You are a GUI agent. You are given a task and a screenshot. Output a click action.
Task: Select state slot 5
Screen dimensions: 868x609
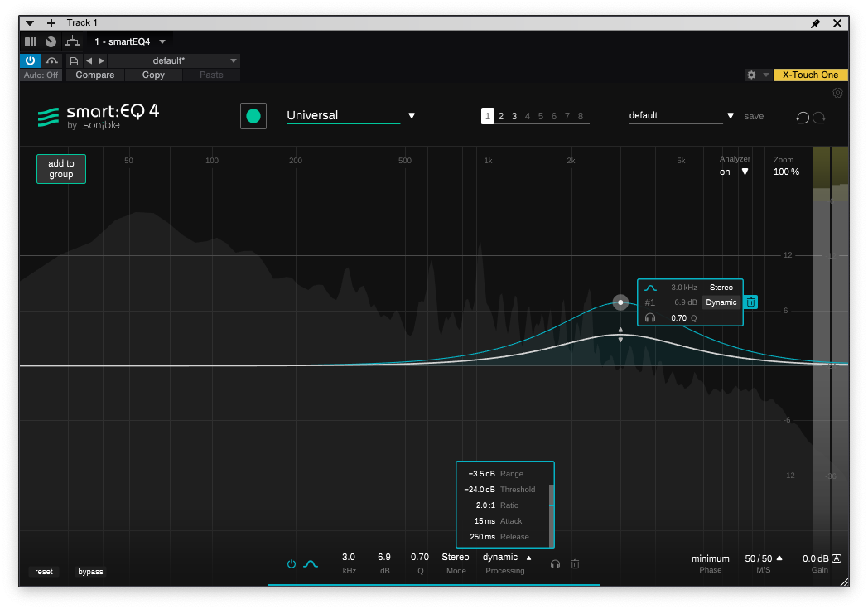pos(541,116)
